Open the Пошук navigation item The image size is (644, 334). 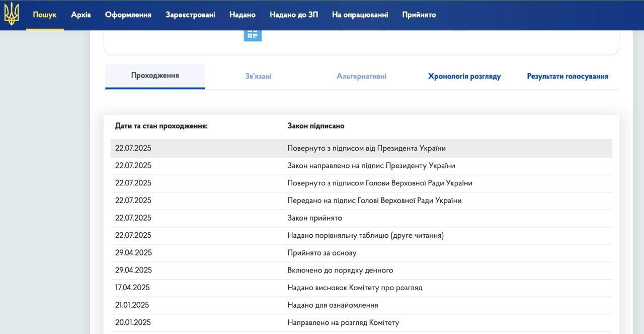point(45,15)
